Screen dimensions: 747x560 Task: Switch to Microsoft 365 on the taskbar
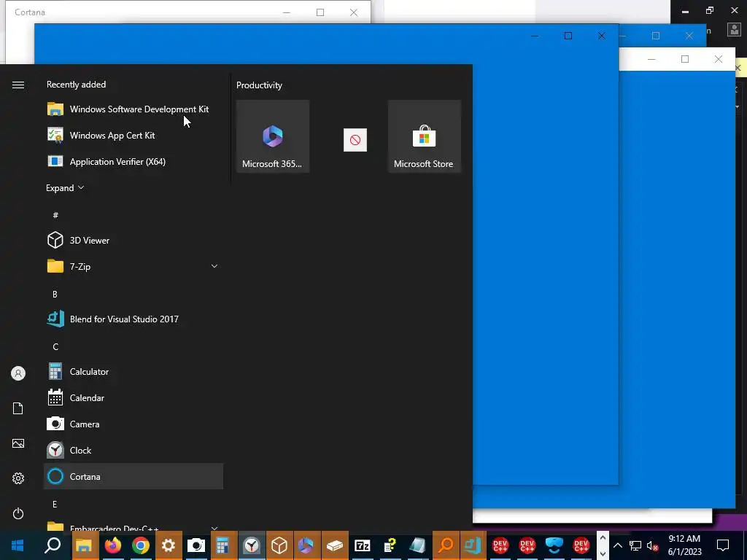[306, 545]
